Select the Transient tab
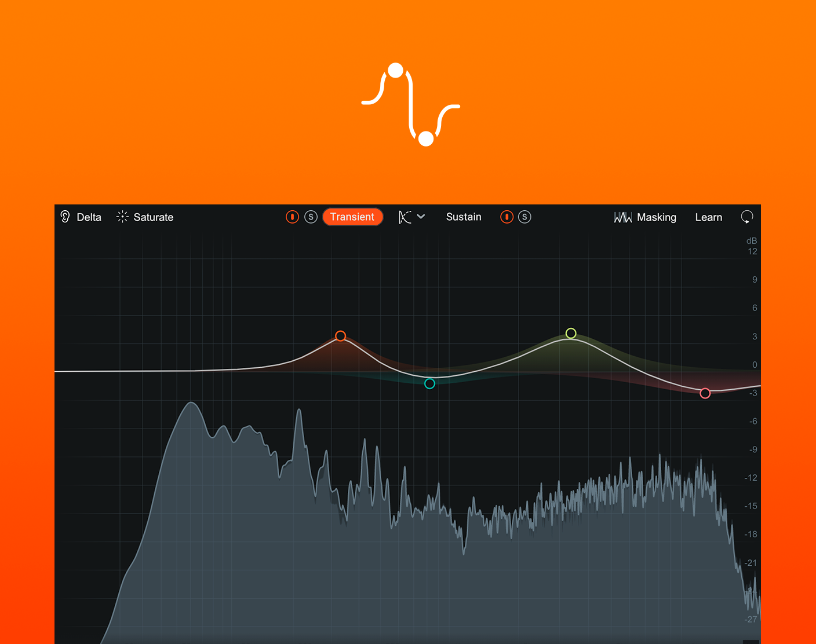Viewport: 816px width, 644px height. pos(352,217)
